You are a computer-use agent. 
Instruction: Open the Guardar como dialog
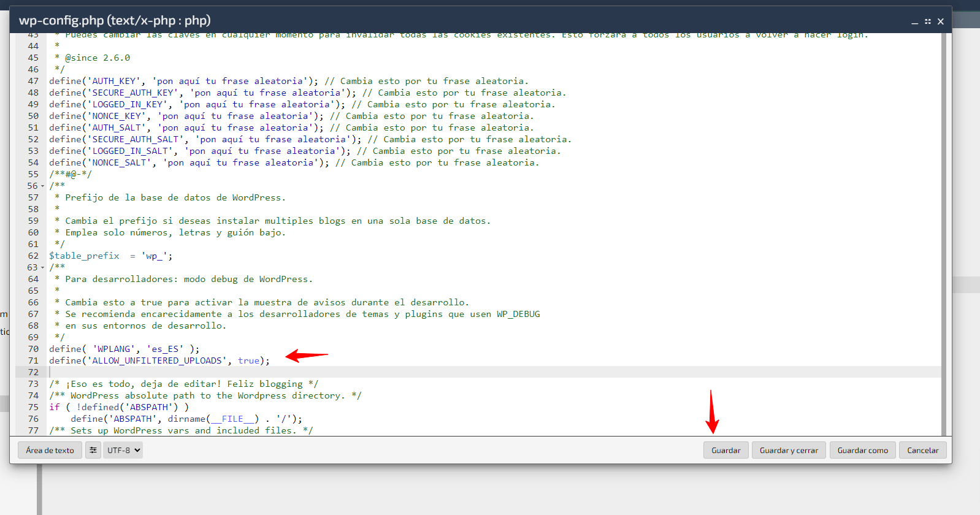(862, 450)
